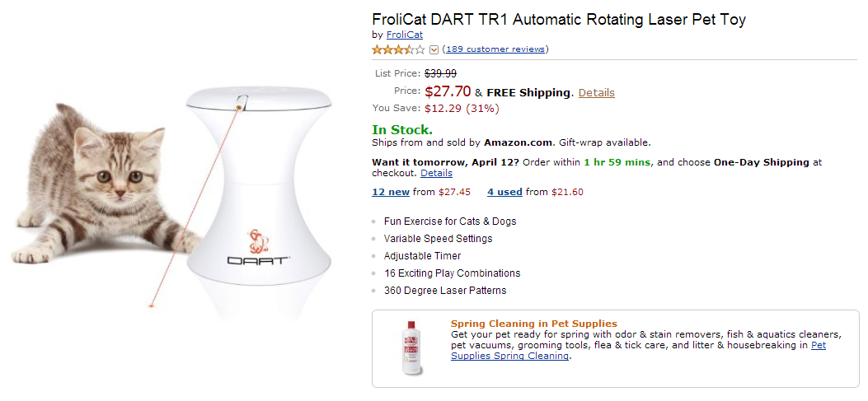Image resolution: width=868 pixels, height=401 pixels.
Task: Click the cleaning bottle thumbnail
Action: [413, 348]
